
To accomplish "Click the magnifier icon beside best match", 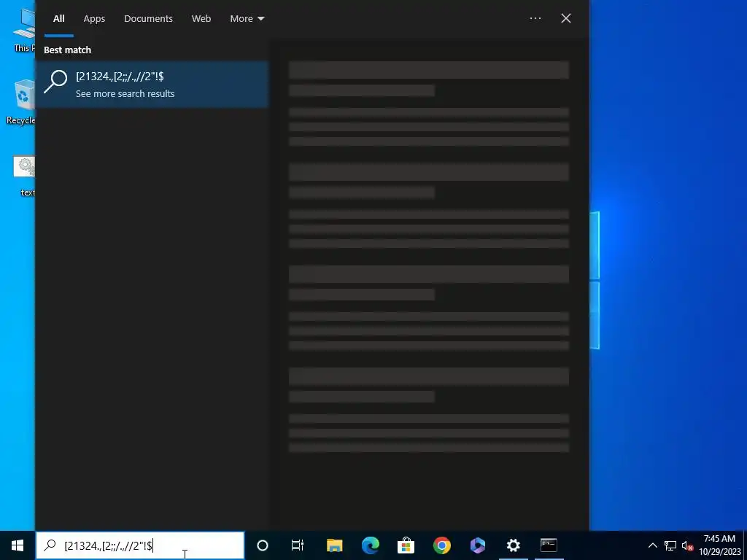I will (x=55, y=82).
